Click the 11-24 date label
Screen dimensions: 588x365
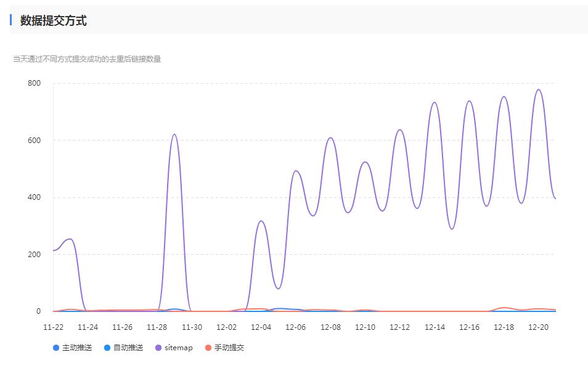(x=88, y=327)
